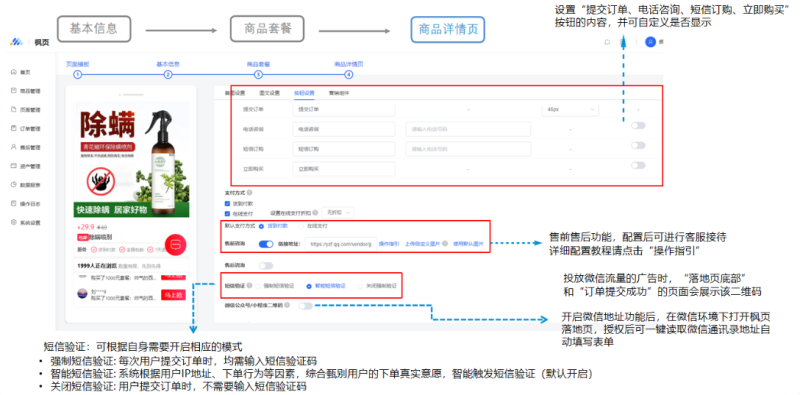This screenshot has width=800, height=395.
Task: Open 资产管理 in the left sidebar
Action: point(25,166)
